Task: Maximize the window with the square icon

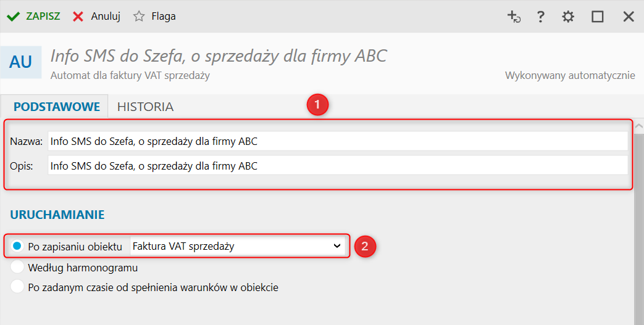Action: pos(597,17)
